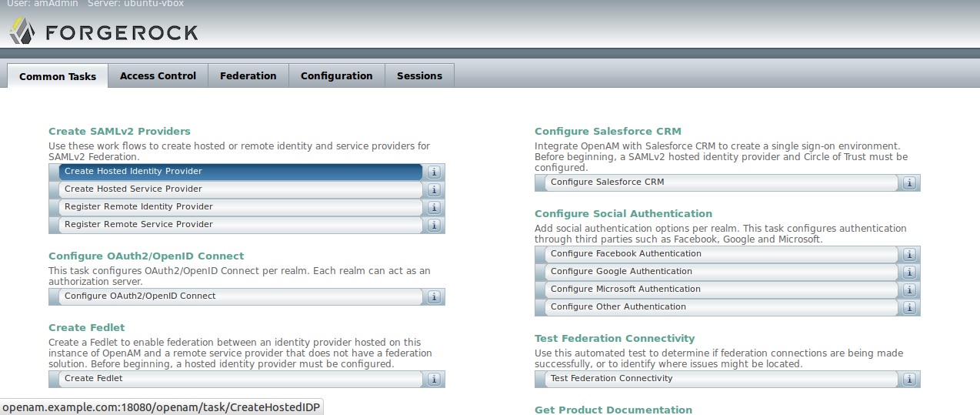Start the Create Fedlet task

[241, 379]
